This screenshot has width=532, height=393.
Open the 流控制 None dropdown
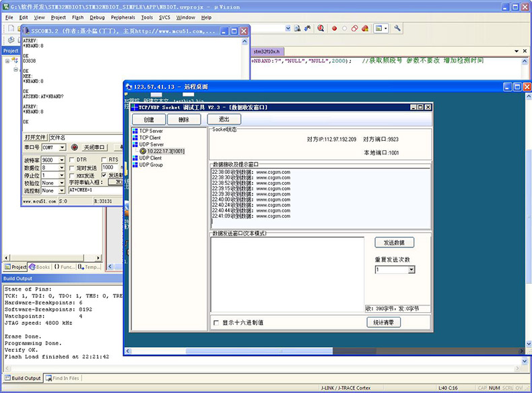point(62,191)
